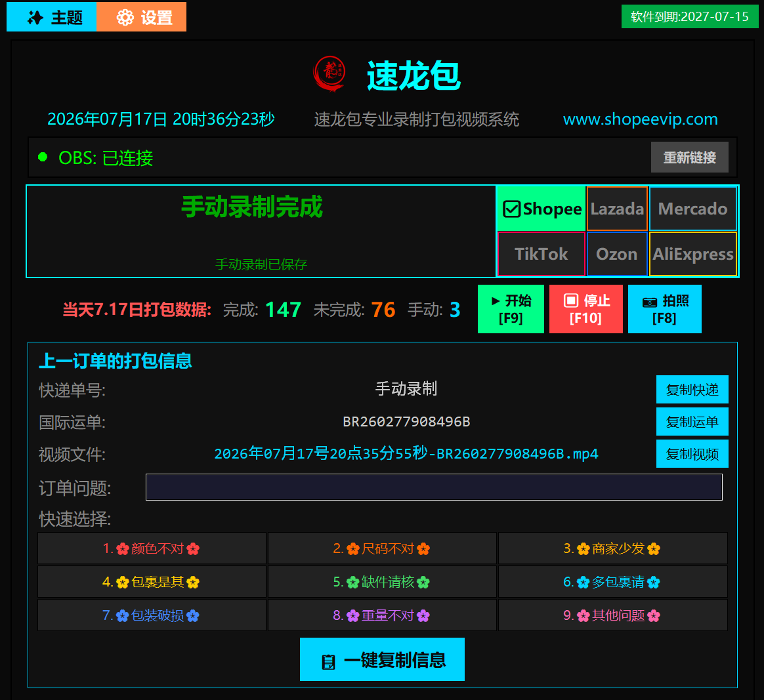
Task: Click the OBS: 已连接 status text
Action: click(x=106, y=158)
